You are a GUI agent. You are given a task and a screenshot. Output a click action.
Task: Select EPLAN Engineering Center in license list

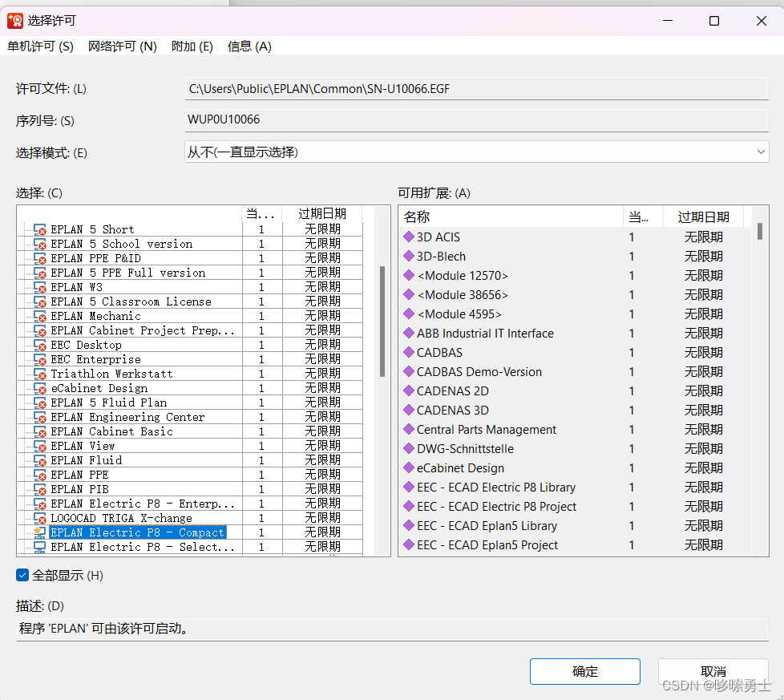pyautogui.click(x=127, y=417)
